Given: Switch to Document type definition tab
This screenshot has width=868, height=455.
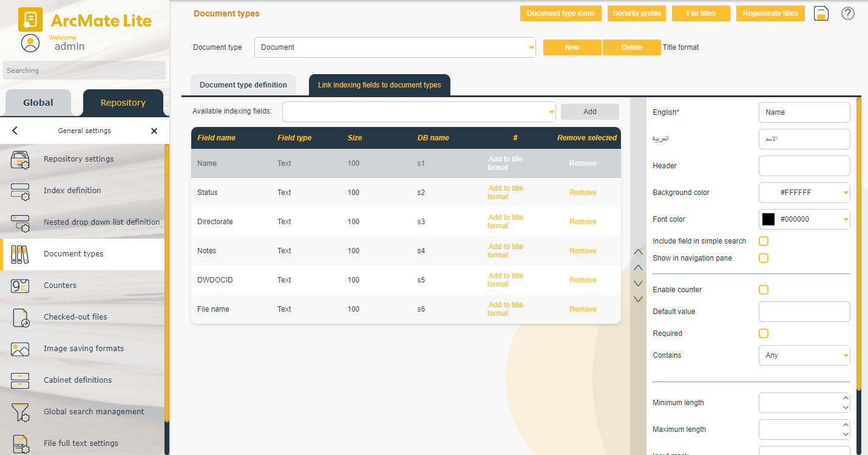Looking at the screenshot, I should click(243, 85).
